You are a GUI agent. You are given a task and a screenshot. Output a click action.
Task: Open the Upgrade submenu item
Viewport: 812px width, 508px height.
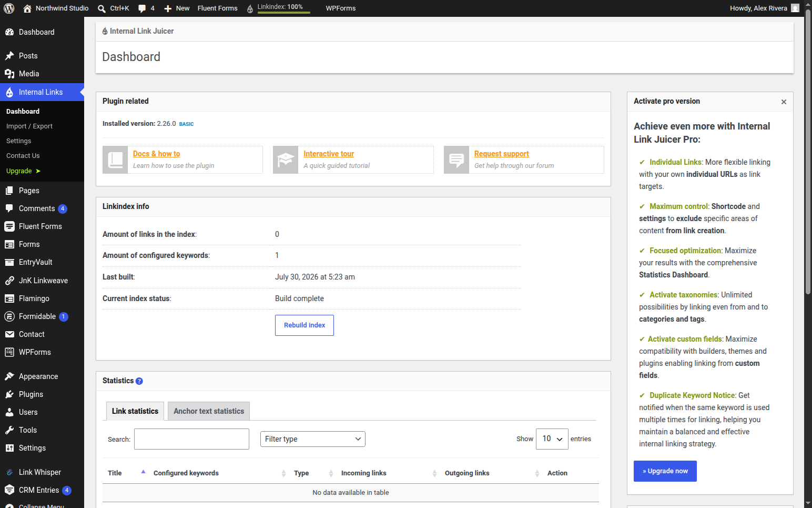[x=23, y=171]
